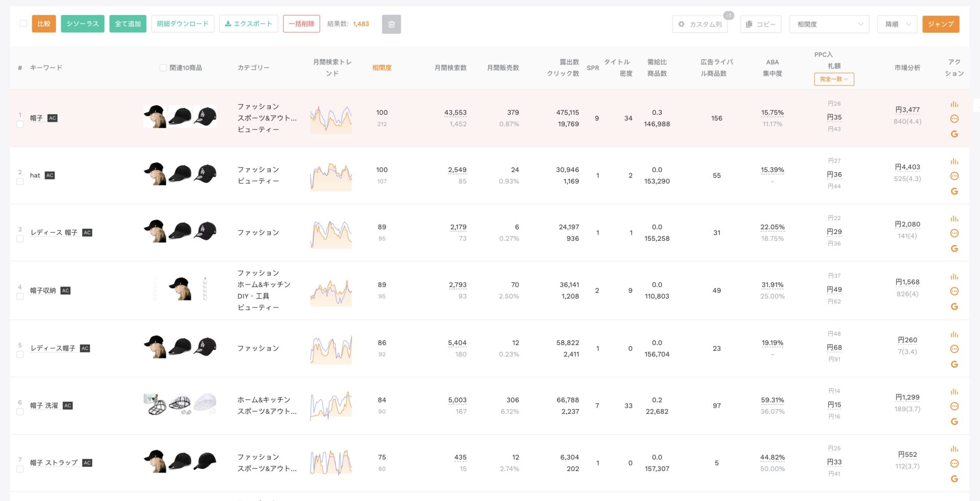
Task: Click the trash bin icon near 結果数
Action: (391, 23)
